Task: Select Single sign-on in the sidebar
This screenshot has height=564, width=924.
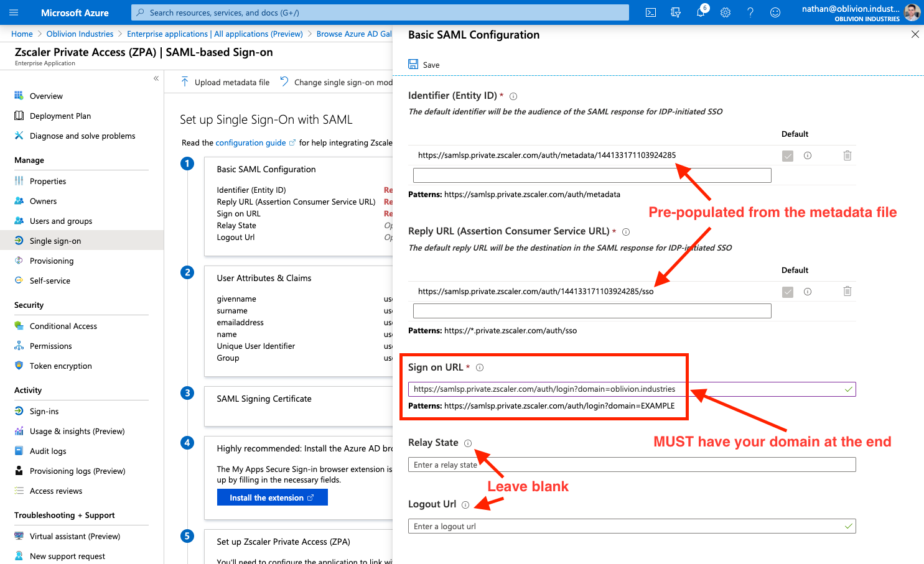Action: click(x=55, y=241)
